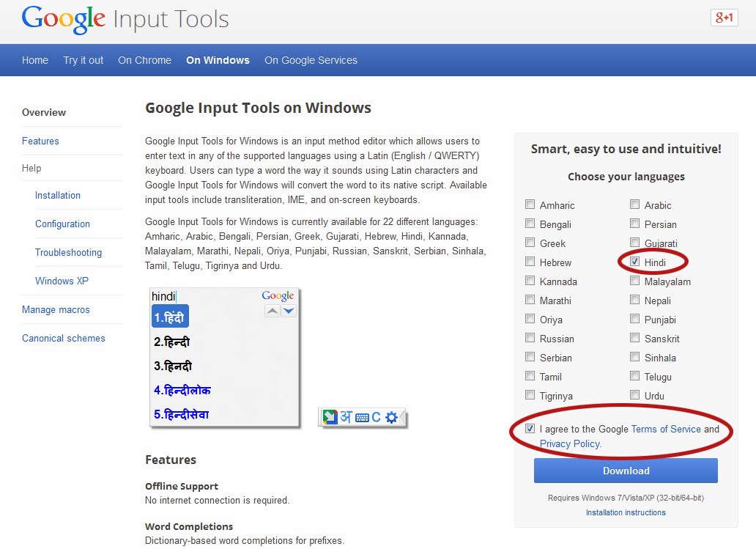Open Canonical schemes in sidebar
This screenshot has height=549, width=756.
tap(63, 338)
